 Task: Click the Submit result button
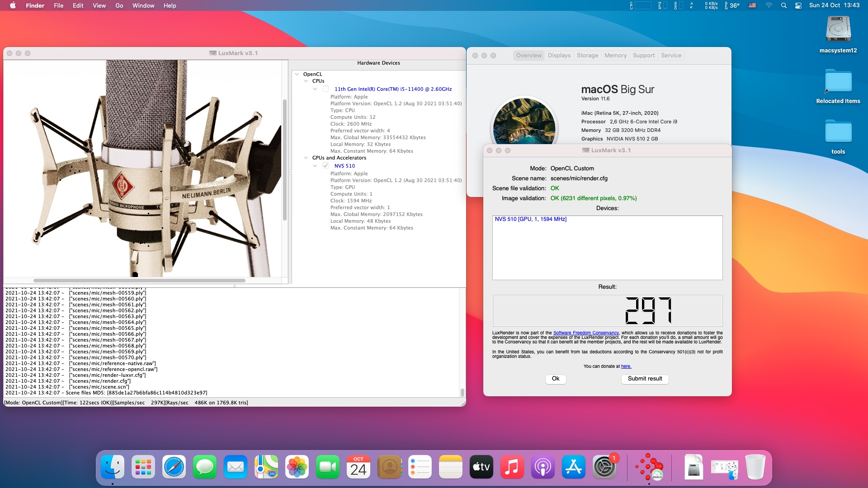(x=645, y=379)
